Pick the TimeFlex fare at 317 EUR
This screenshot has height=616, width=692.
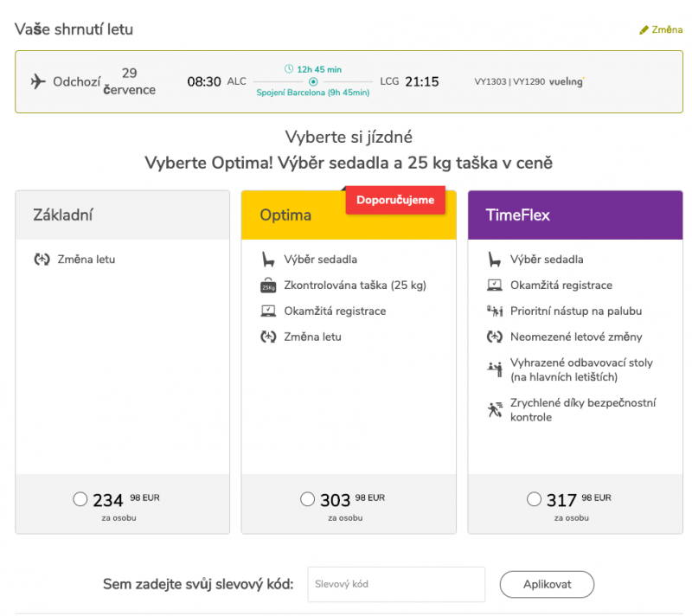[x=534, y=499]
